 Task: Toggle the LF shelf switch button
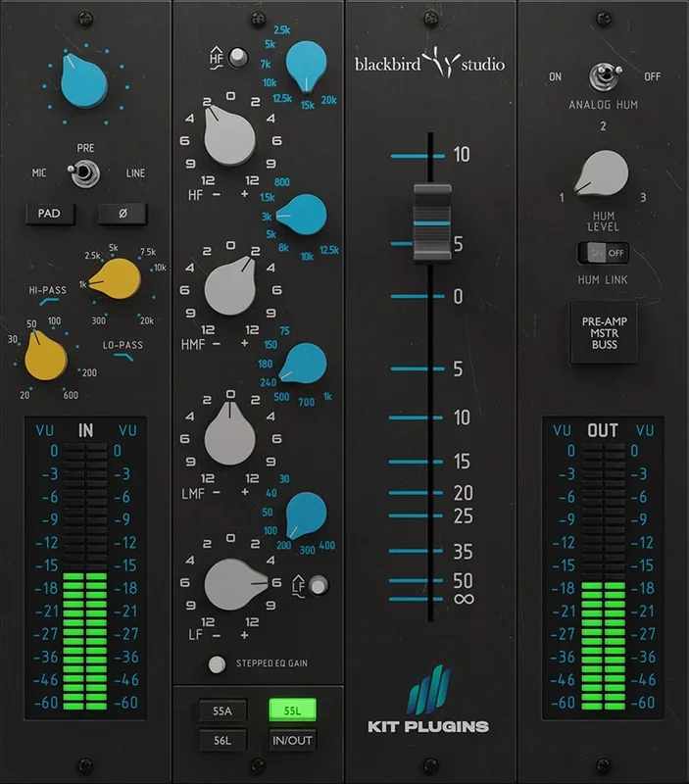319,585
